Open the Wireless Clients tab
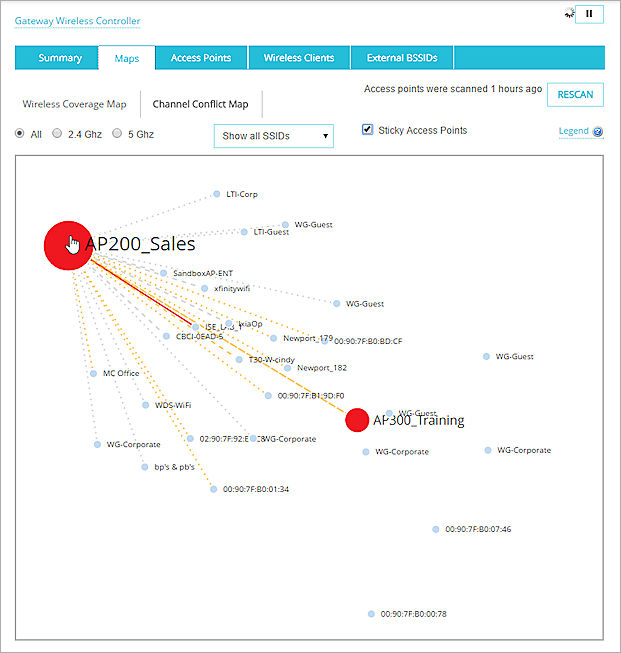This screenshot has width=621, height=653. pos(299,58)
